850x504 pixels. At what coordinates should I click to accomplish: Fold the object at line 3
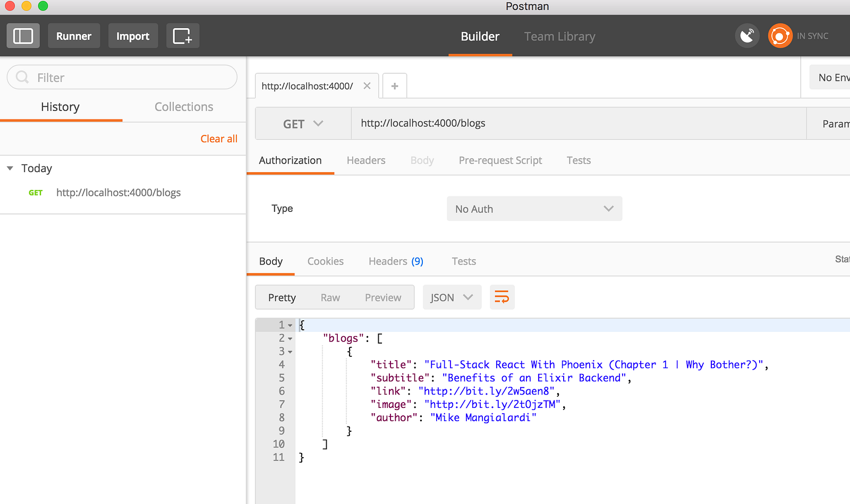[x=290, y=352]
